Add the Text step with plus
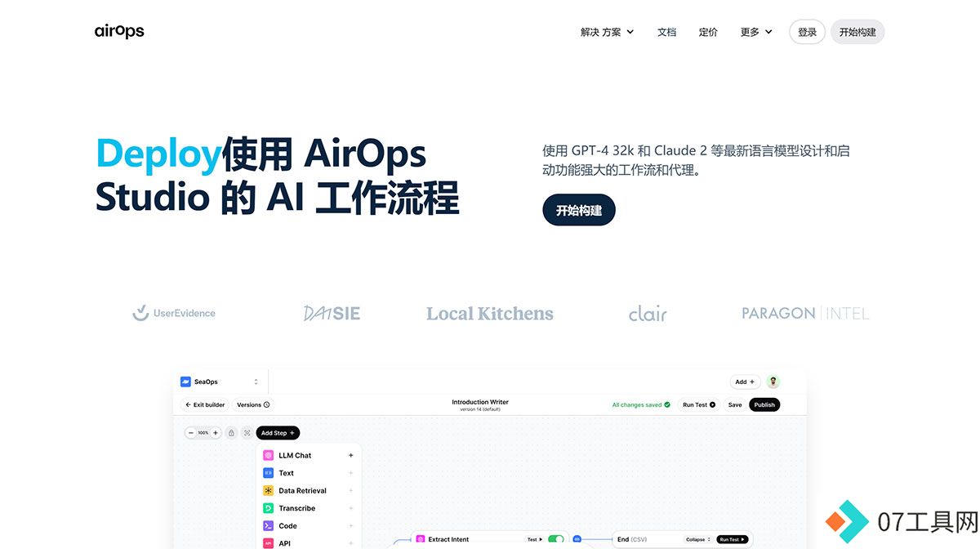 point(351,473)
